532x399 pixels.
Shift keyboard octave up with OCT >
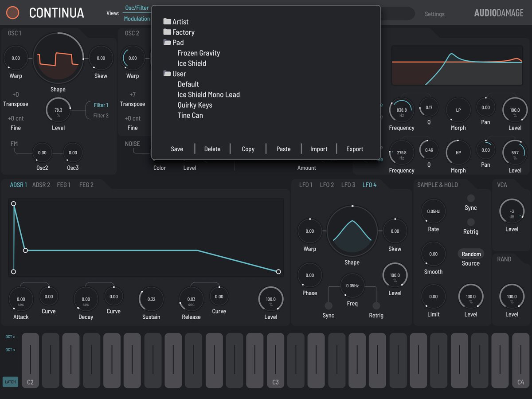[10, 337]
